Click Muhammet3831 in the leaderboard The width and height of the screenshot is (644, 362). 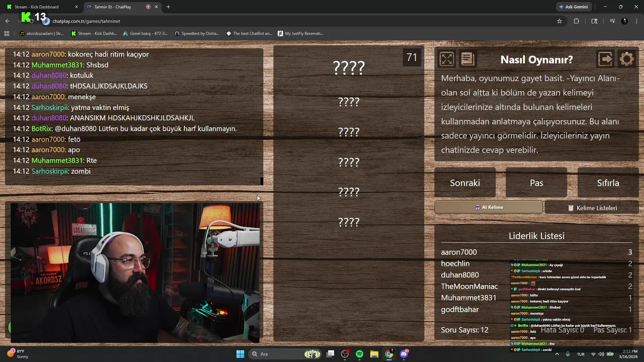(468, 298)
